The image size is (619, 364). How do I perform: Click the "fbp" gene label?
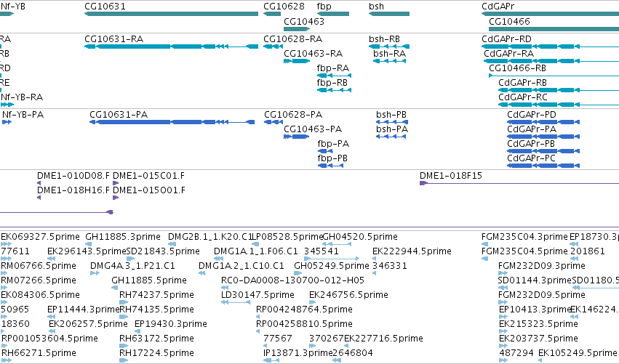(324, 7)
